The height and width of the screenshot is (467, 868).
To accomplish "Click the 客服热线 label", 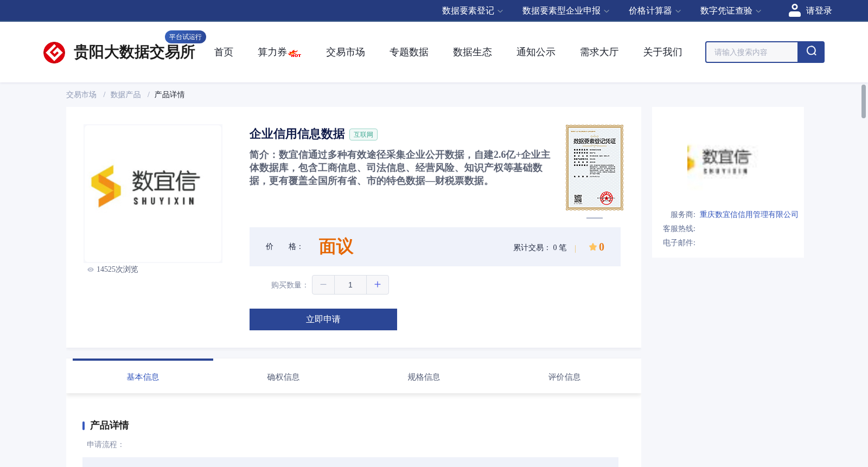I will coord(679,229).
